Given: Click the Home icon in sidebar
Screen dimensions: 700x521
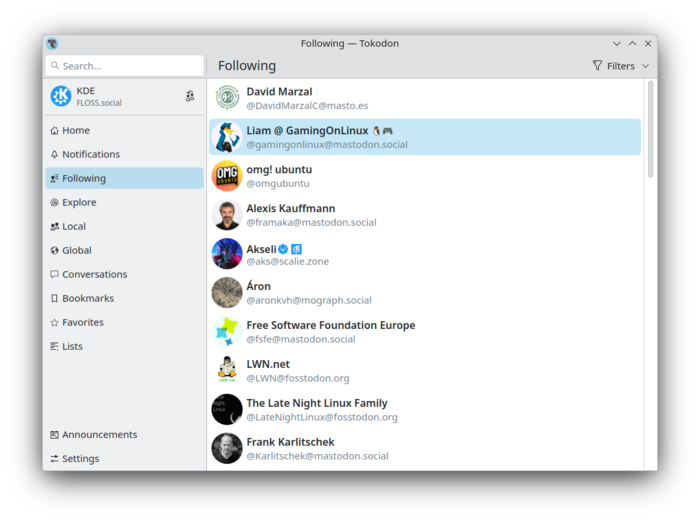Looking at the screenshot, I should click(54, 130).
